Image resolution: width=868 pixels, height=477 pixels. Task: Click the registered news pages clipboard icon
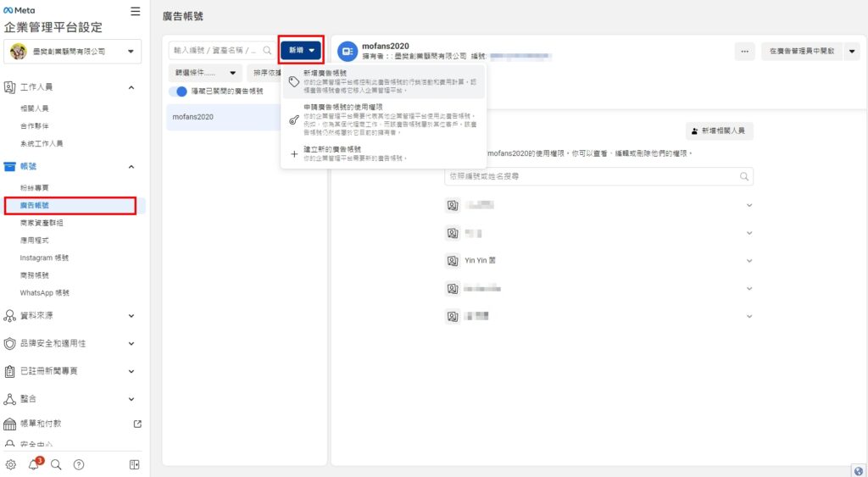pyautogui.click(x=9, y=371)
